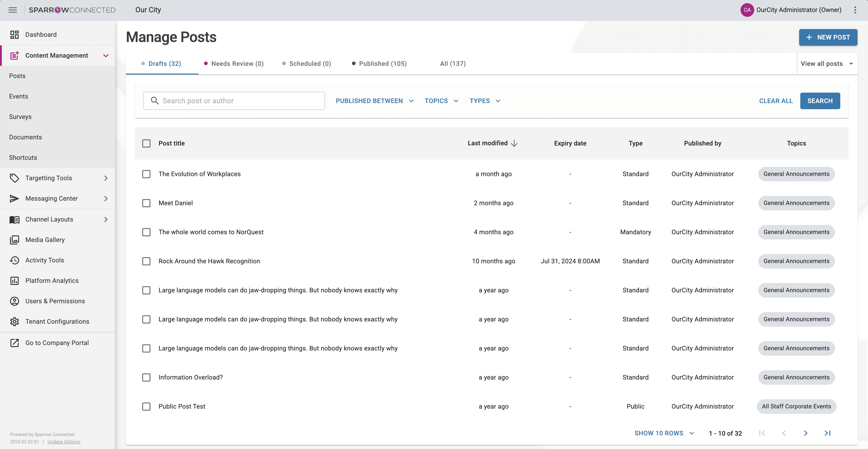Switch to the Scheduled (0) tab
The width and height of the screenshot is (868, 449).
click(307, 64)
